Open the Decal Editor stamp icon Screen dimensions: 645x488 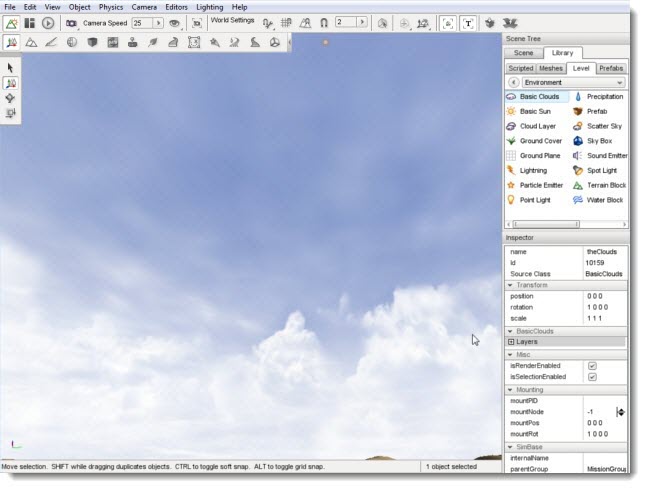coord(132,42)
